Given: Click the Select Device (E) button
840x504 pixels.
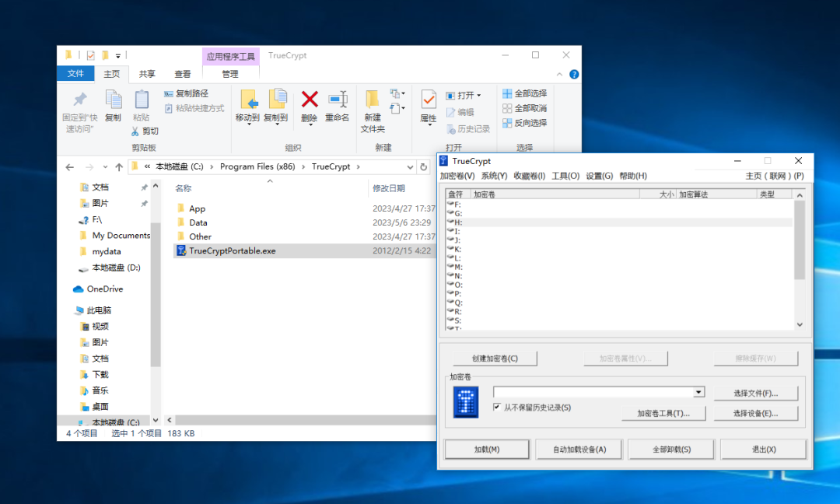Looking at the screenshot, I should click(x=755, y=414).
